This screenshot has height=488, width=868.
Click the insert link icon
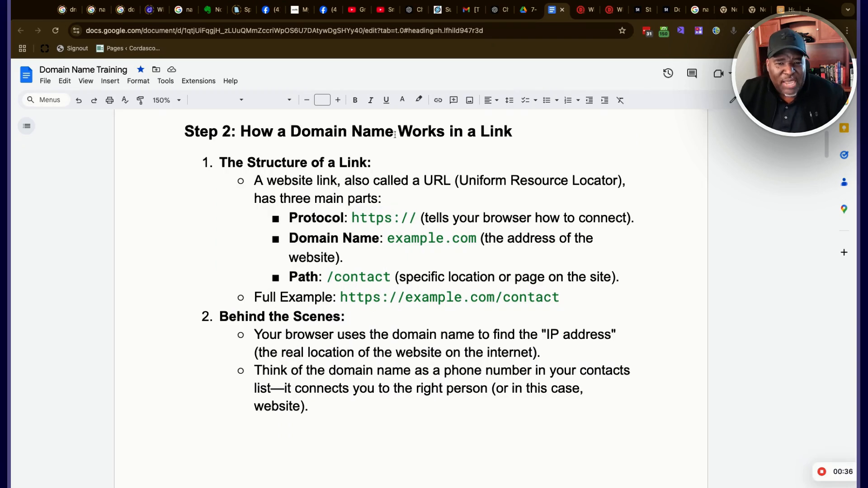tap(438, 100)
